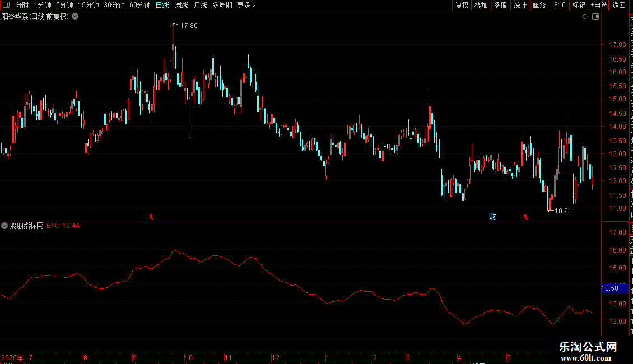Add stock via +自选 button

pyautogui.click(x=599, y=5)
